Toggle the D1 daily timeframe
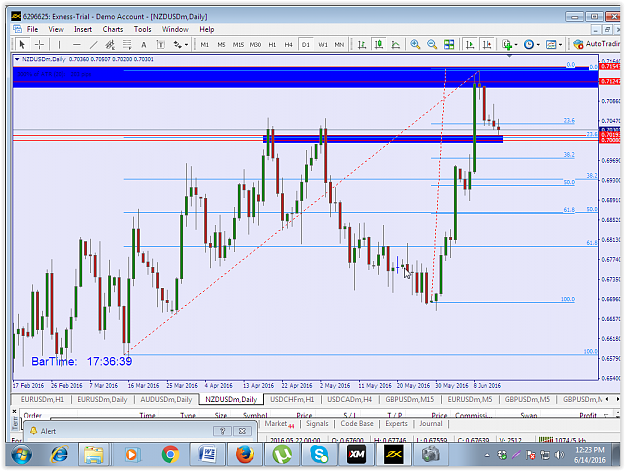This screenshot has width=625, height=471. pyautogui.click(x=306, y=45)
